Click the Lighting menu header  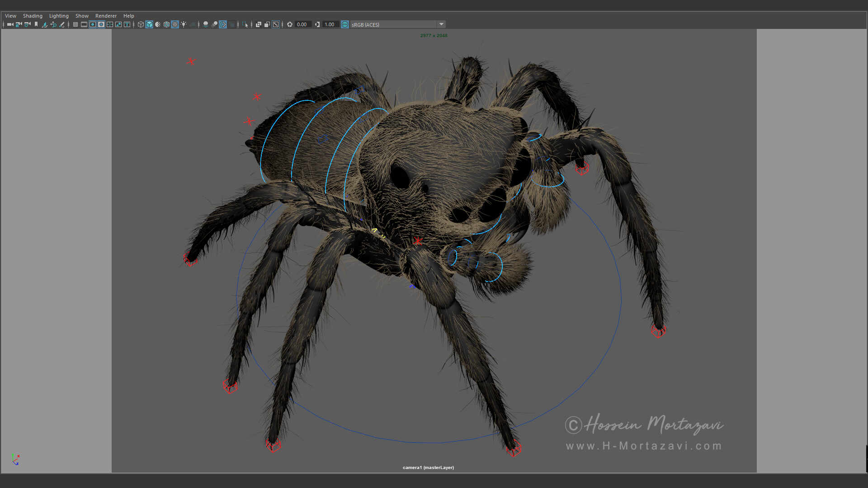(58, 15)
